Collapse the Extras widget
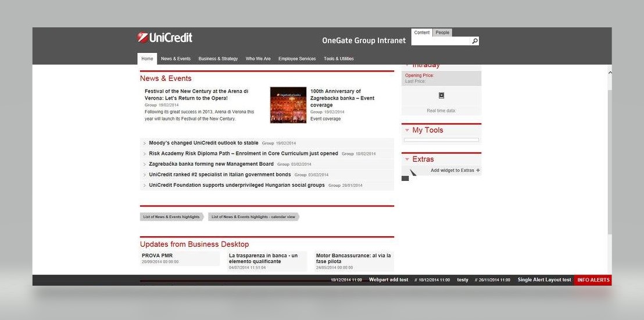Viewport: 644px width, 320px height. point(407,159)
